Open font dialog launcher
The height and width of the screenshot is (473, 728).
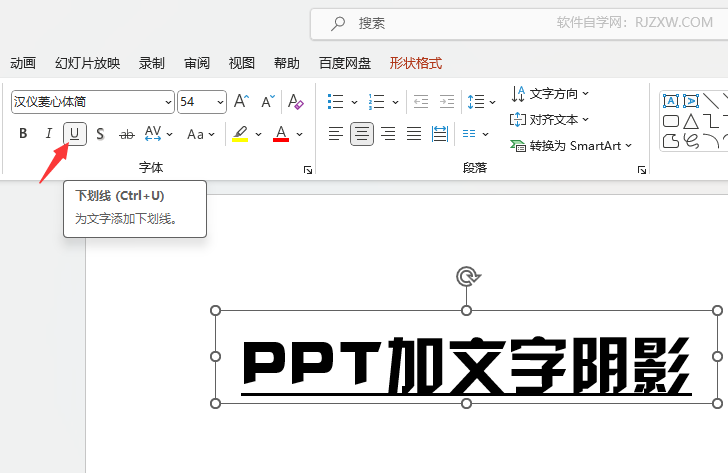[308, 170]
